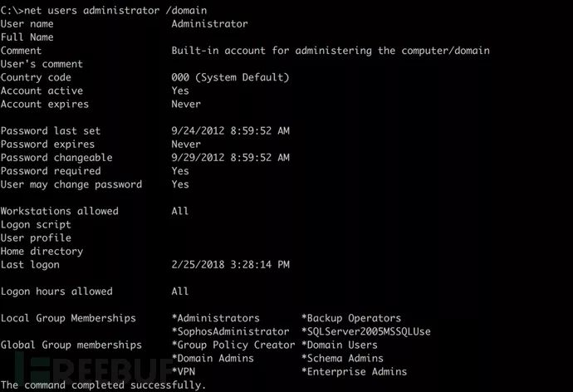This screenshot has height=392, width=573.
Task: Click the user name value "Administrator"
Action: tap(209, 24)
